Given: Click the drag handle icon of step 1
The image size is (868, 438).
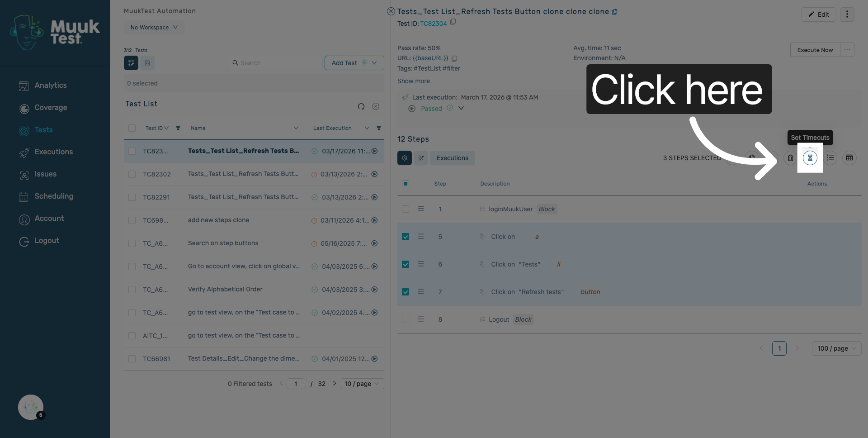Looking at the screenshot, I should (x=421, y=209).
